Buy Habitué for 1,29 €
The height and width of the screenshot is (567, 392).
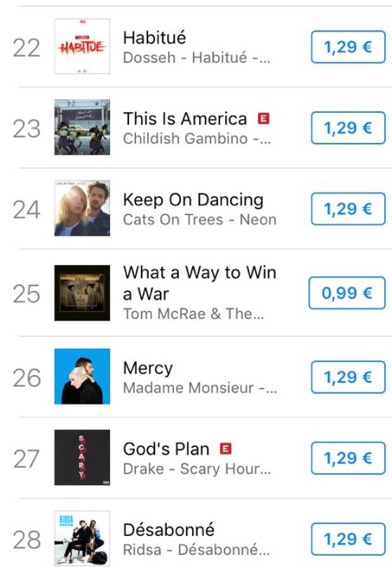click(x=348, y=47)
